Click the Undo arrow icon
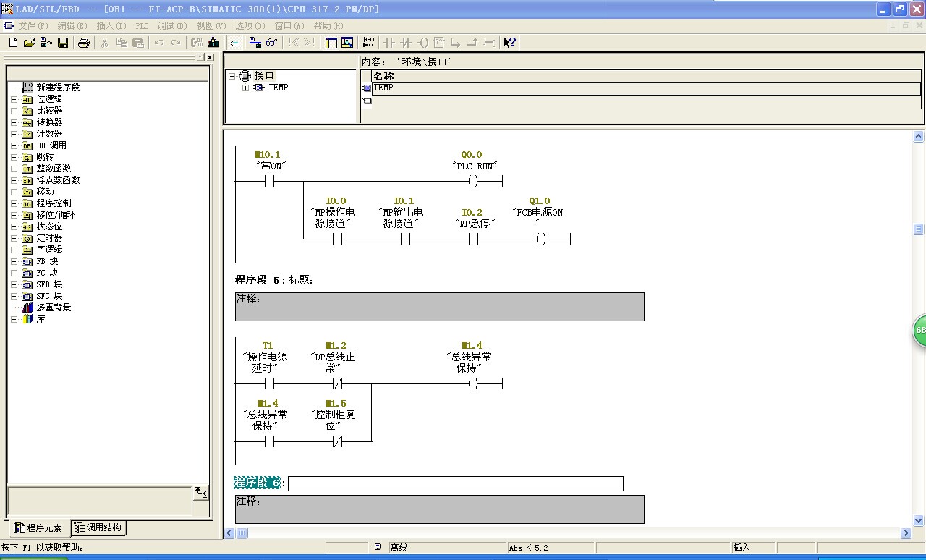This screenshot has width=926, height=560. click(159, 43)
